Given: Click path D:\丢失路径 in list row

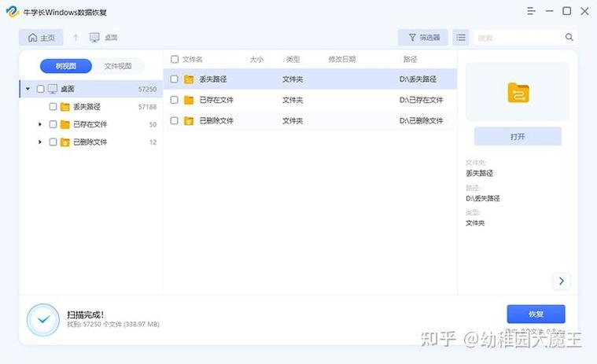Looking at the screenshot, I should [418, 79].
